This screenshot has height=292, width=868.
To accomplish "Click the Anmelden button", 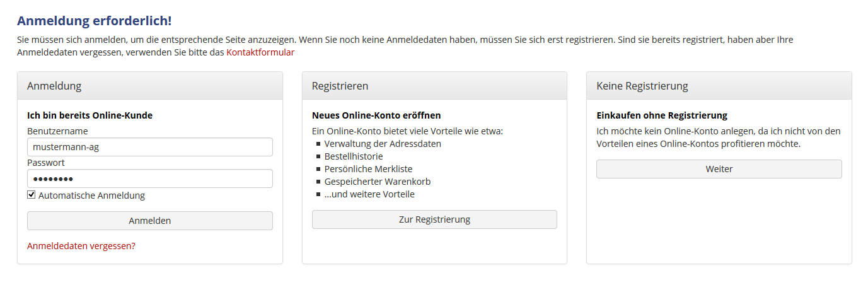I will pyautogui.click(x=150, y=221).
